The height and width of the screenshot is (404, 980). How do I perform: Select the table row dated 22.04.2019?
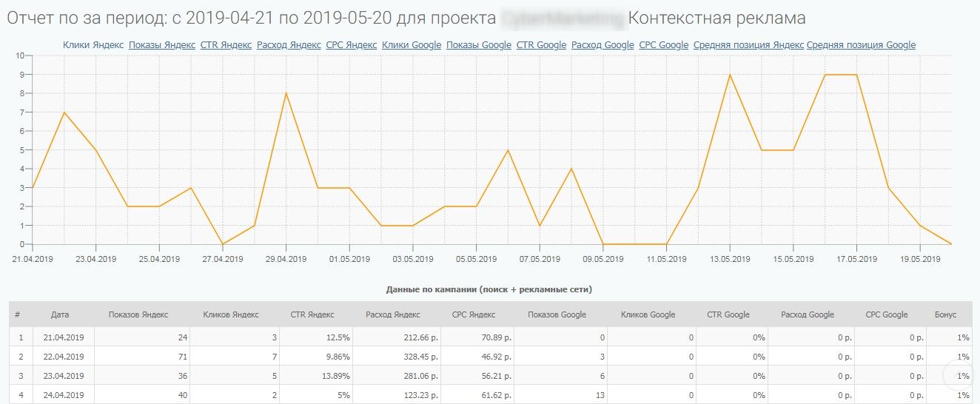[x=64, y=357]
